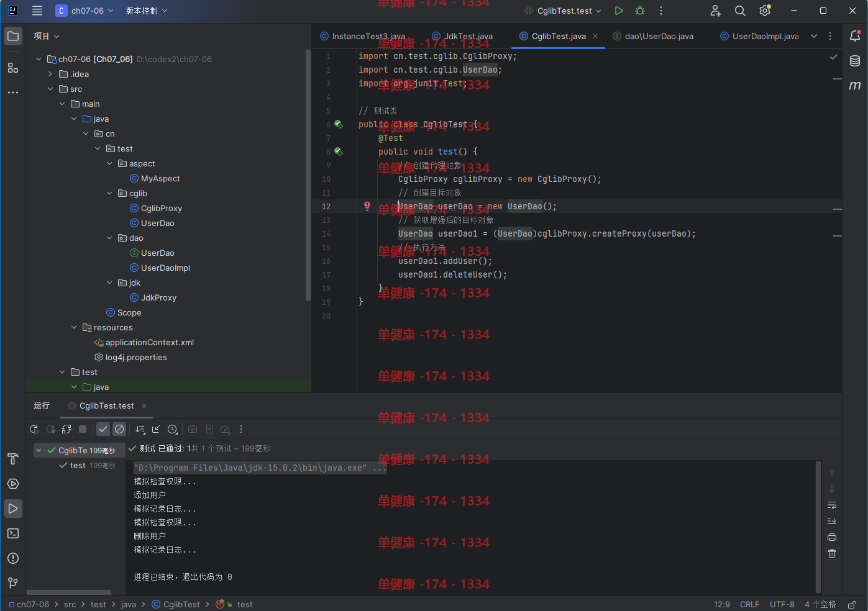Toggle soft-wrap in console output

click(x=832, y=505)
